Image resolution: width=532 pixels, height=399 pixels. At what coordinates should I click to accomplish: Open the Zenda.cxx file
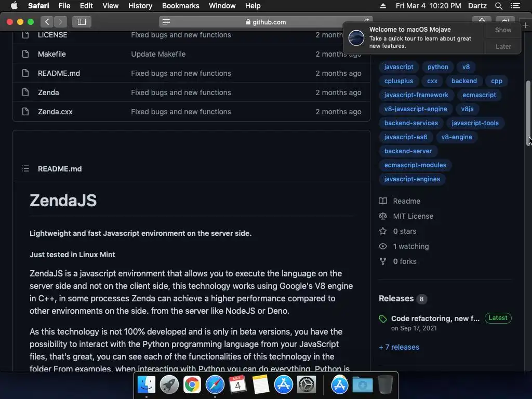tap(55, 112)
